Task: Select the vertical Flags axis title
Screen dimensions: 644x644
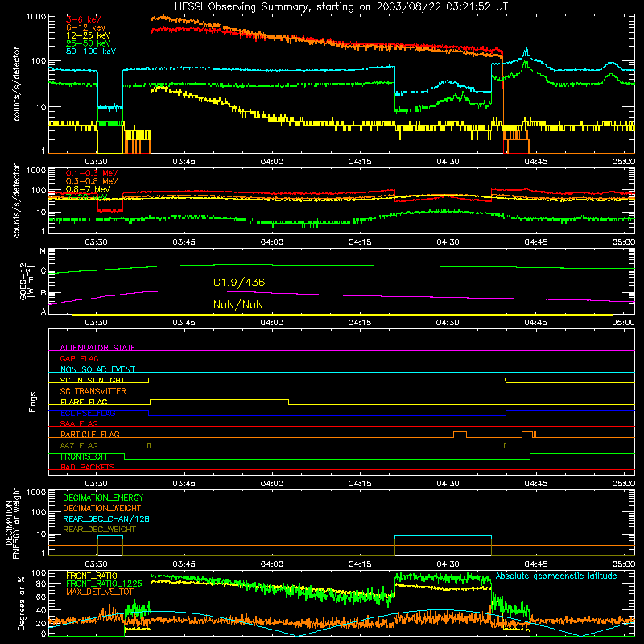Action: coord(33,402)
